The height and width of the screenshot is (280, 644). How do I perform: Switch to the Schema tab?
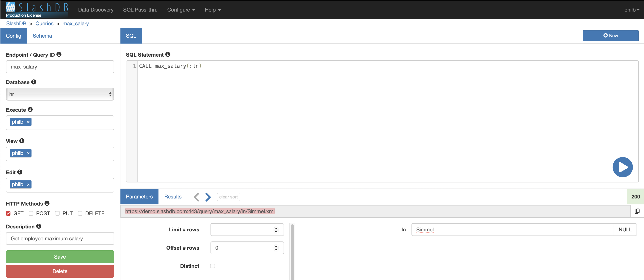pyautogui.click(x=42, y=36)
